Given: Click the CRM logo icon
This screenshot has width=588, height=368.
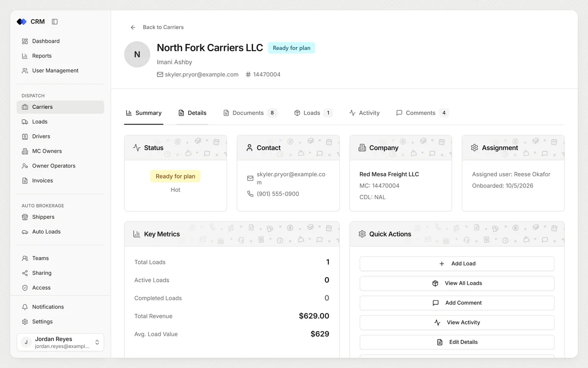Looking at the screenshot, I should click(22, 22).
